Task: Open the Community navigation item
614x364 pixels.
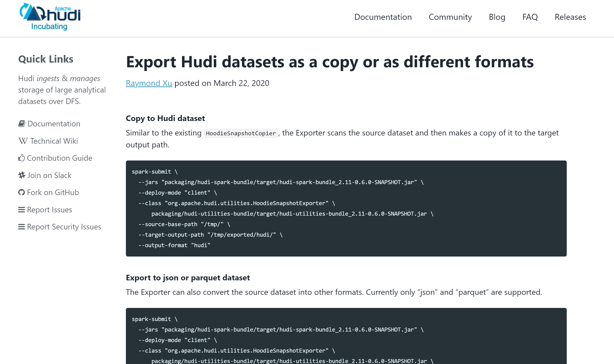Action: [450, 17]
